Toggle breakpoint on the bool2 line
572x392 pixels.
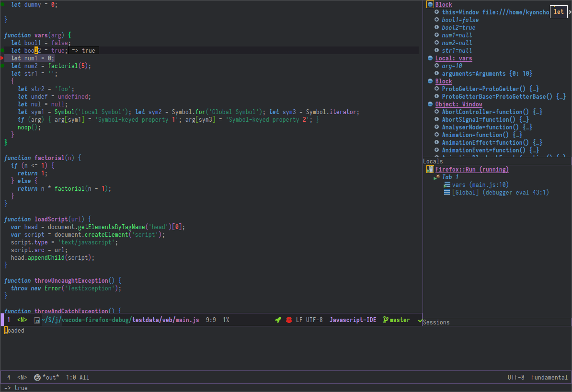2,50
